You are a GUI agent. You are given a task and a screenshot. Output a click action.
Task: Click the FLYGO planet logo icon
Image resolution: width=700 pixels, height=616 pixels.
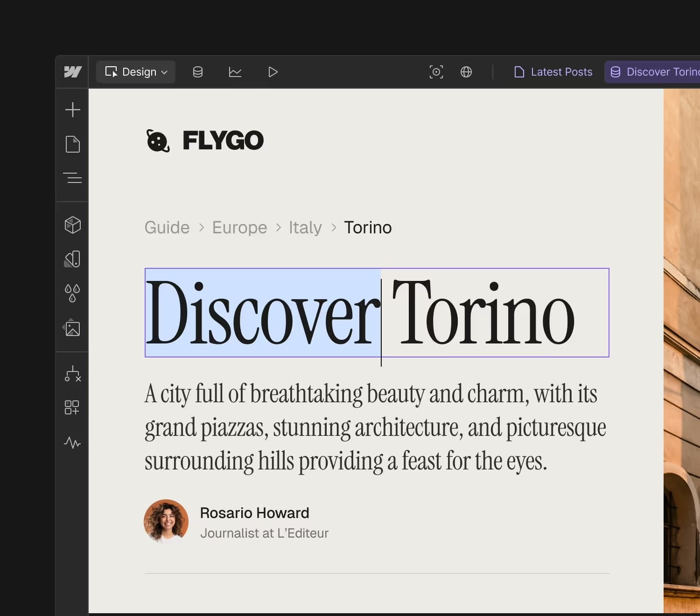(x=158, y=141)
